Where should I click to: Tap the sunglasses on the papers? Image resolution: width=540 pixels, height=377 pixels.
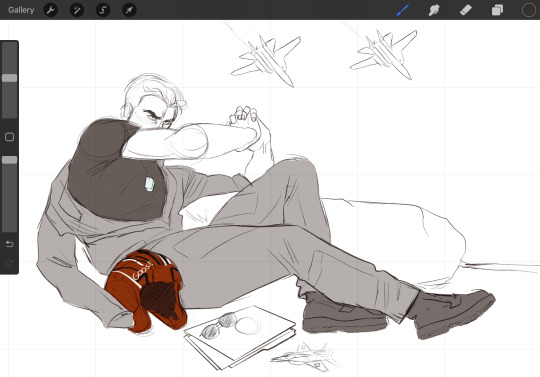tap(217, 325)
